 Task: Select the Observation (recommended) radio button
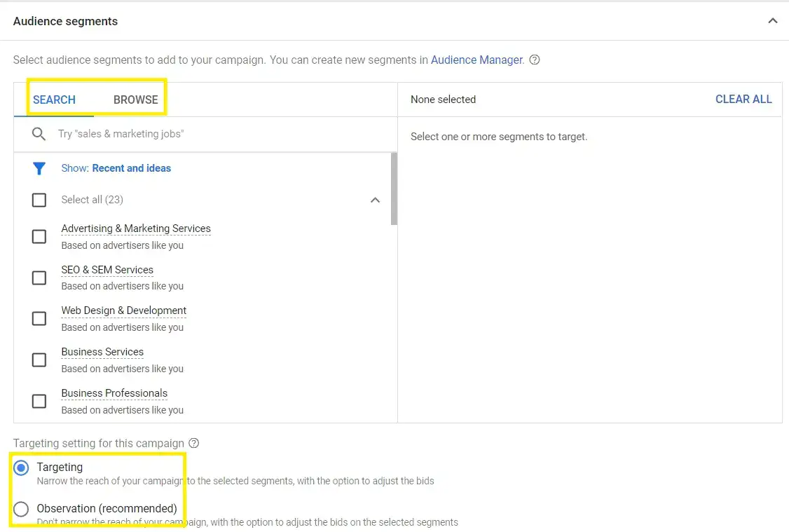click(x=21, y=509)
